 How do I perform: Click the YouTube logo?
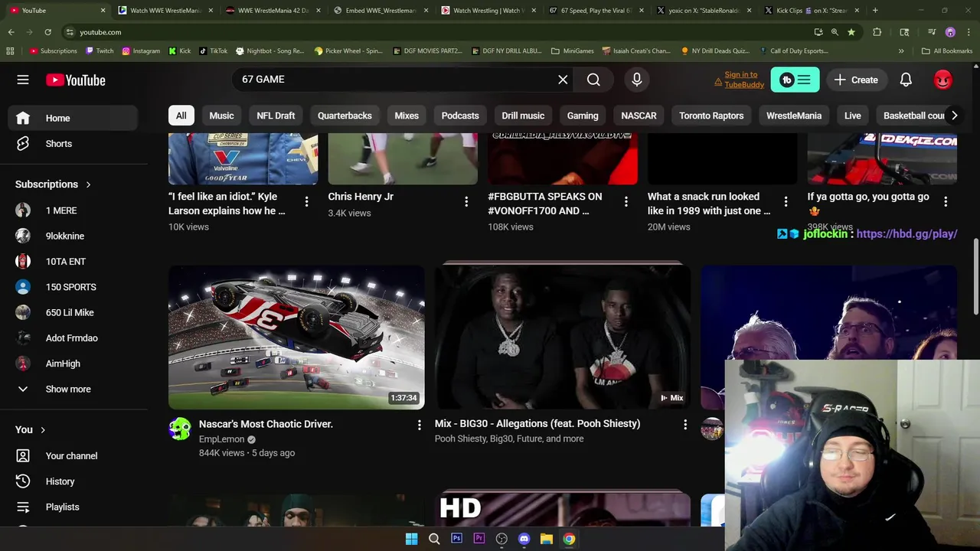(x=75, y=80)
